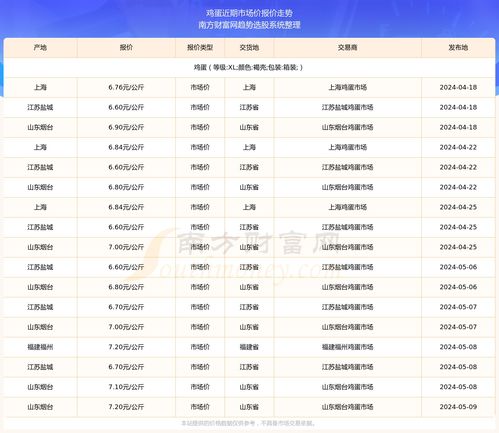Click the footer disclaimer text

[x=249, y=424]
